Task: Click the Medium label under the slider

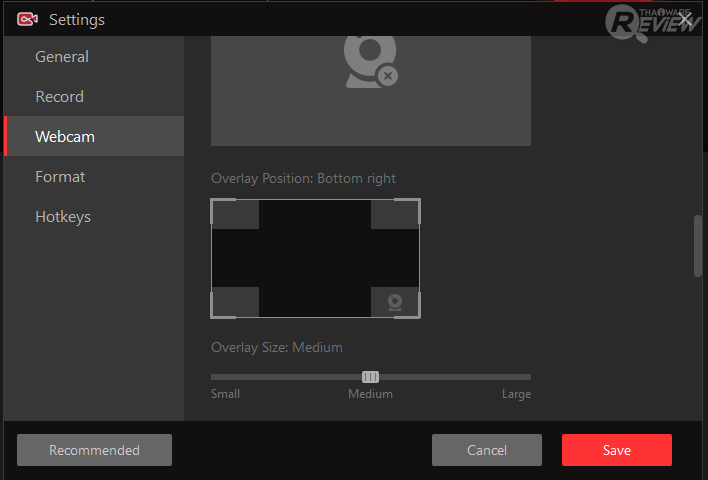Action: tap(370, 394)
